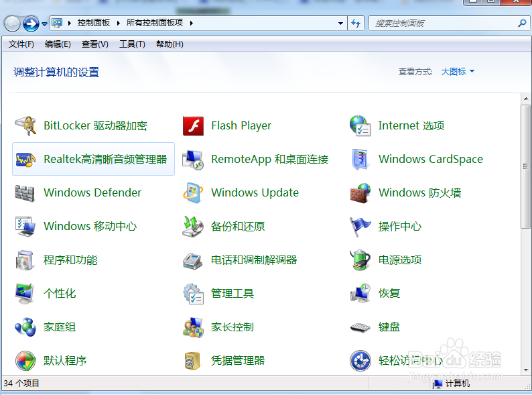Click the 计算机 status bar entry
The height and width of the screenshot is (395, 532).
452,384
